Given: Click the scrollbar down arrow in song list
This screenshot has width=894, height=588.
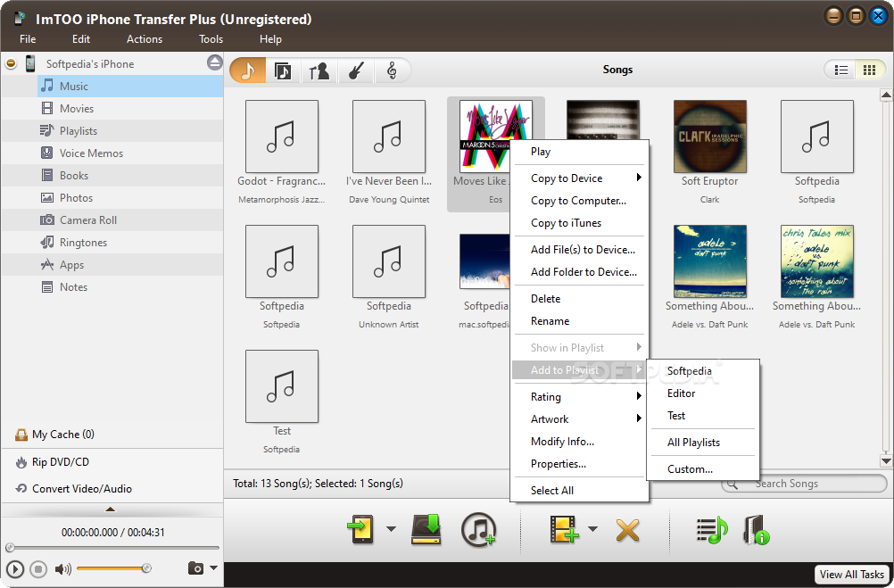Looking at the screenshot, I should [x=886, y=460].
